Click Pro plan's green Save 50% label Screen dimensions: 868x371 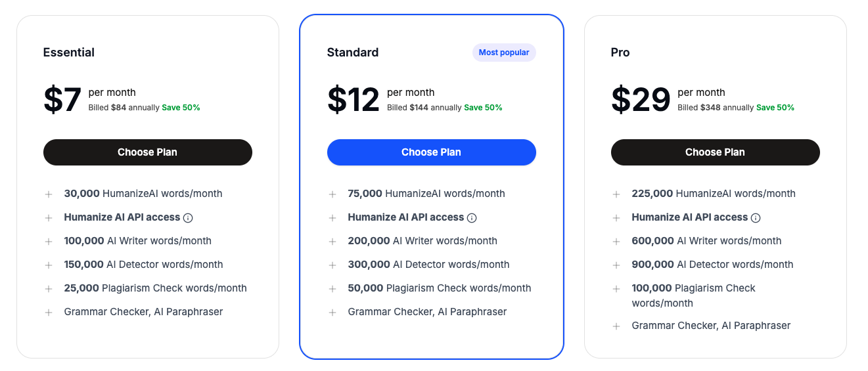775,108
